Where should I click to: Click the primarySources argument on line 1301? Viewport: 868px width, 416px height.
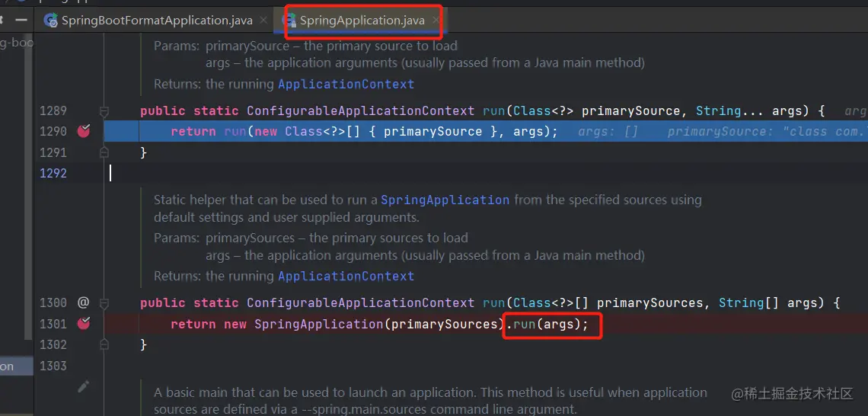[445, 324]
